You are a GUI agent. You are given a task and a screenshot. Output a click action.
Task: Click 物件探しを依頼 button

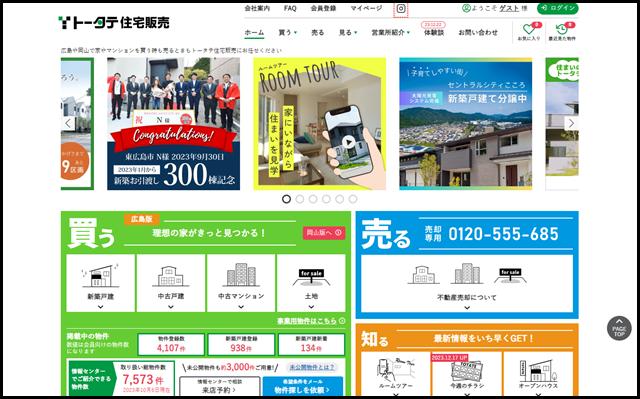(302, 387)
